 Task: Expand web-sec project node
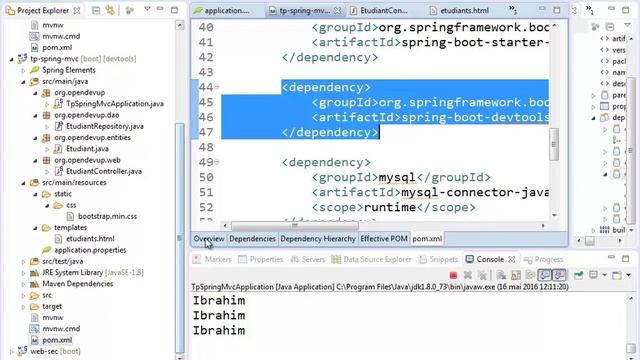pos(11,352)
